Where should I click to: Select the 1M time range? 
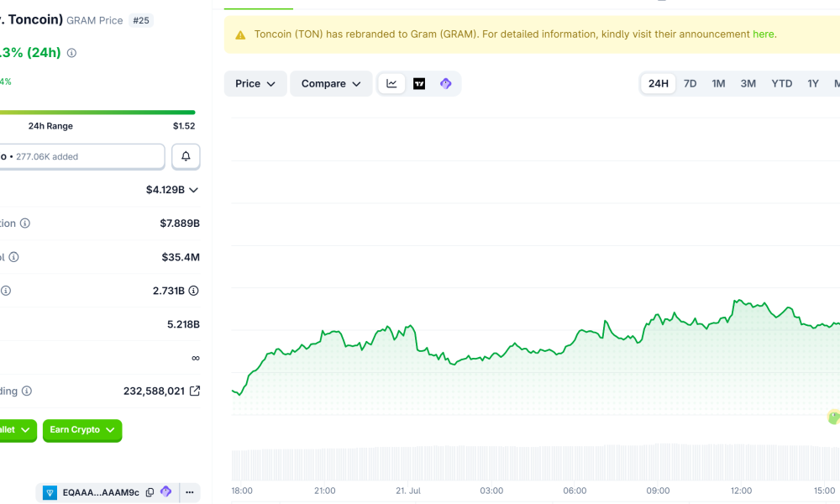pyautogui.click(x=718, y=83)
